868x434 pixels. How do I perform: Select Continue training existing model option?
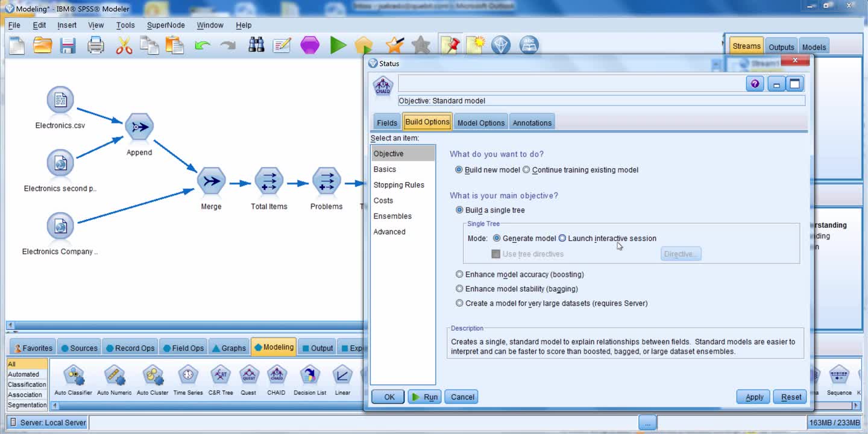click(526, 170)
